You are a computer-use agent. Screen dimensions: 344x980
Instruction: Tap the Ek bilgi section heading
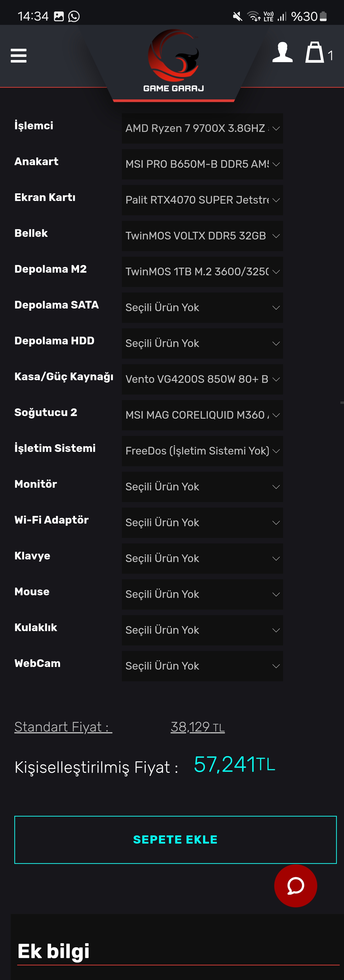54,951
